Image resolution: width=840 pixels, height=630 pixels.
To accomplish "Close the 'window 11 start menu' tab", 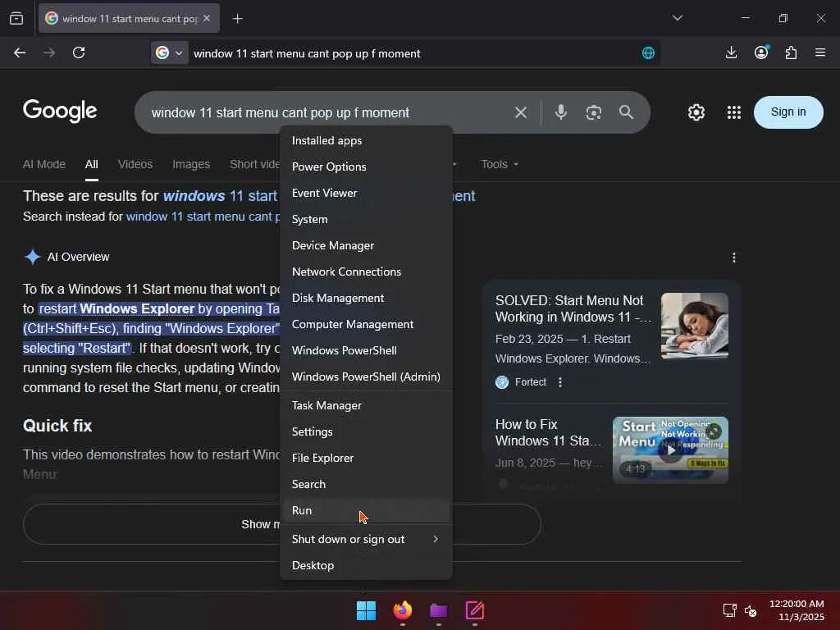I will point(207,18).
